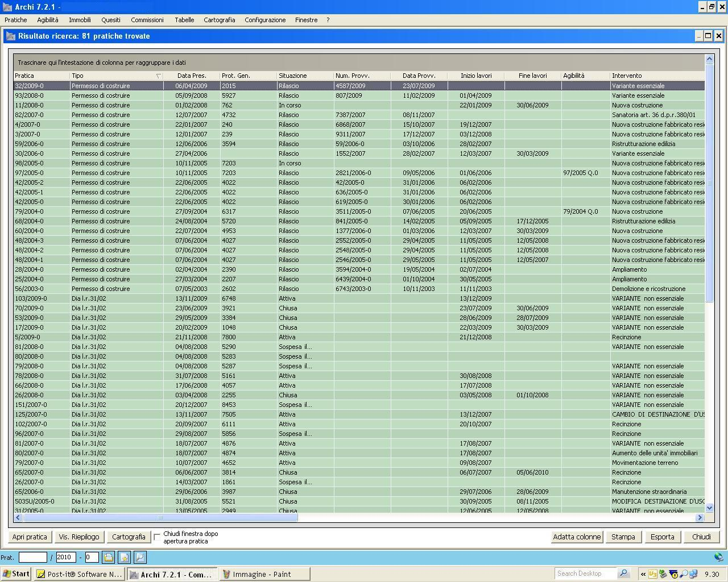Viewport: 728px width, 582px height.
Task: Open the Finestre menu
Action: click(x=306, y=20)
